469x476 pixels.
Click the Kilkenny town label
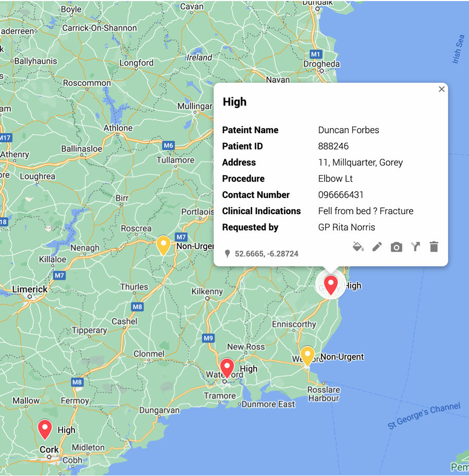click(207, 291)
